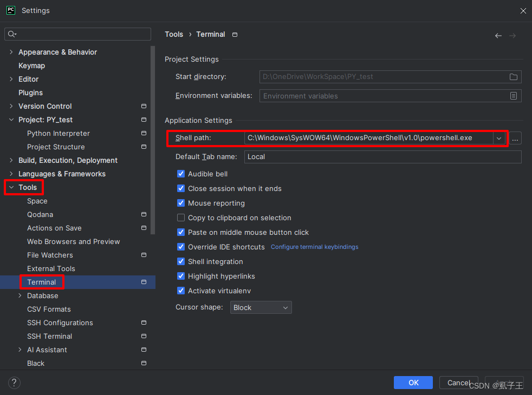Open the Environment variables editor icon
Viewport: 532px width, 395px height.
coord(513,95)
